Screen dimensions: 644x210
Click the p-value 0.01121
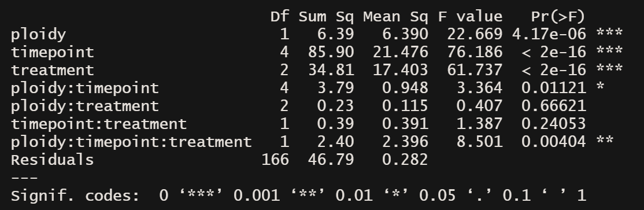[x=553, y=89]
